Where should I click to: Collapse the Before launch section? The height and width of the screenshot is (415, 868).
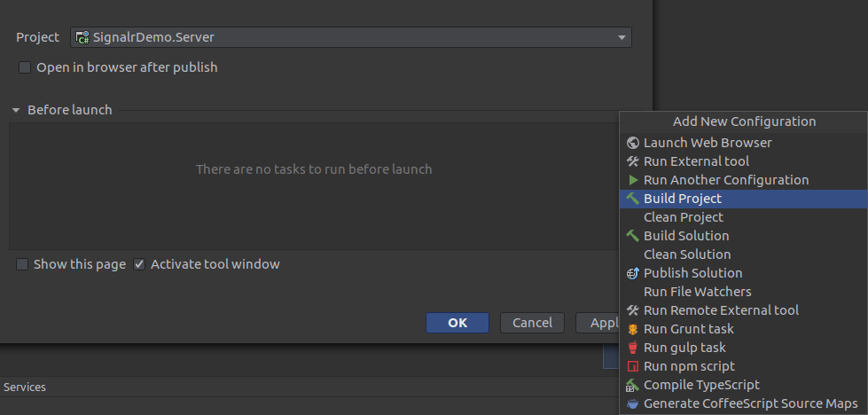point(16,111)
